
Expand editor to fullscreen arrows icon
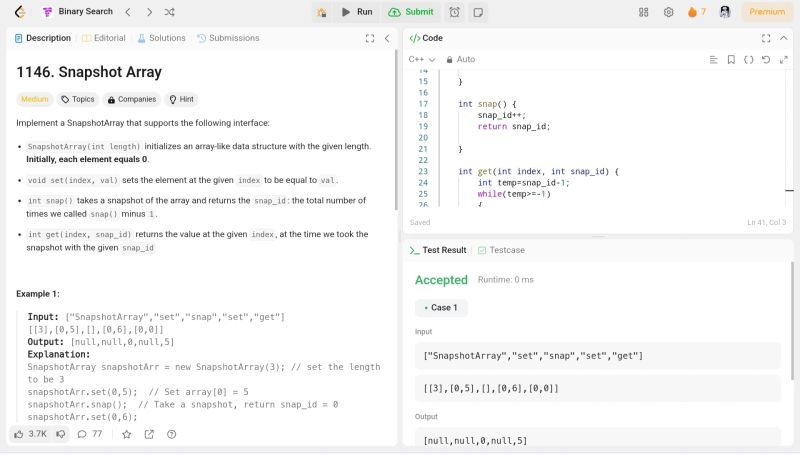pos(784,60)
